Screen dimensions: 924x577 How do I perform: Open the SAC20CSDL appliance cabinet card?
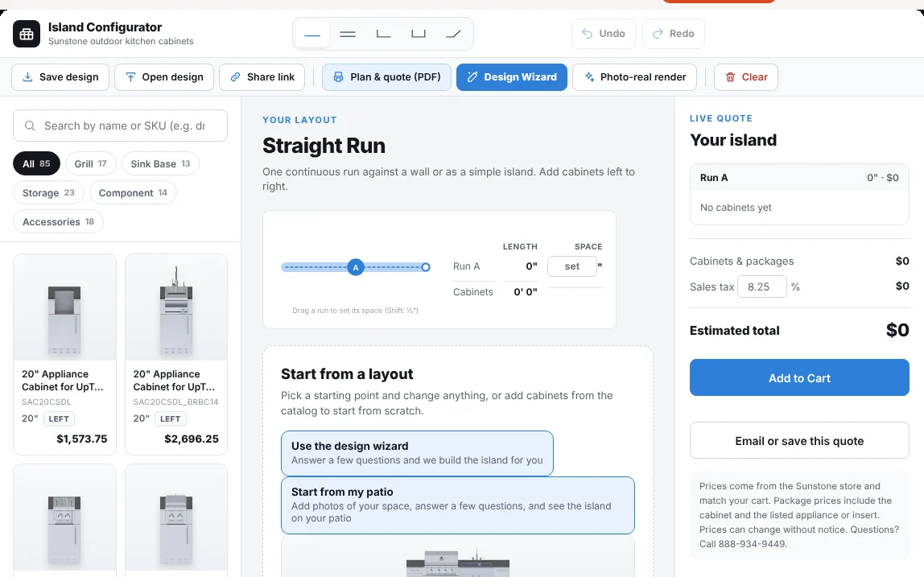[x=65, y=354]
